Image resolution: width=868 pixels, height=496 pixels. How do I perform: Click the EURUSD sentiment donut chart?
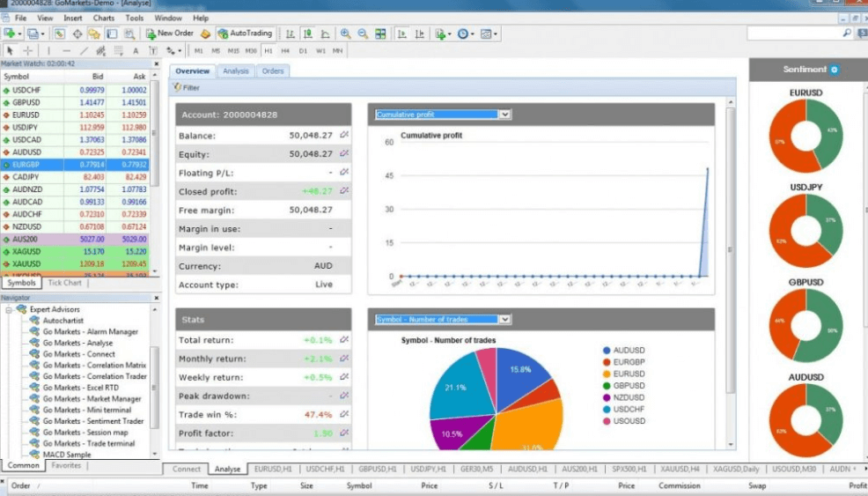pos(805,135)
